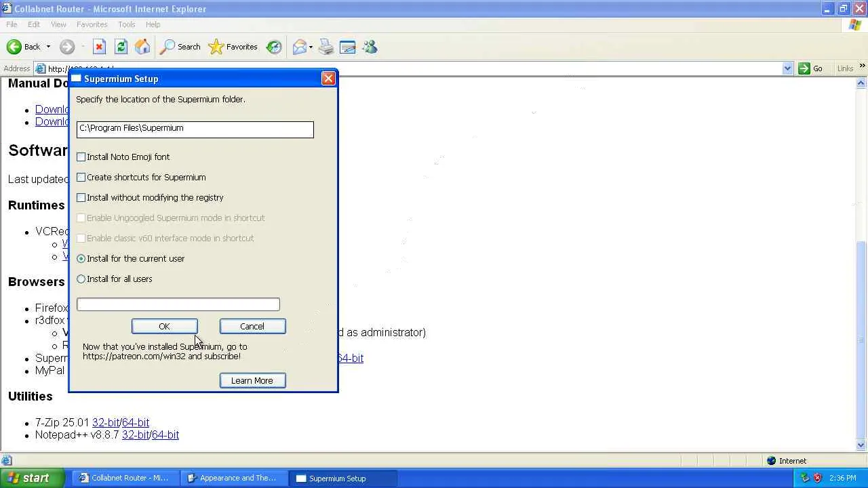The image size is (868, 488).
Task: Cancel the Supermium Setup dialog
Action: point(252,327)
